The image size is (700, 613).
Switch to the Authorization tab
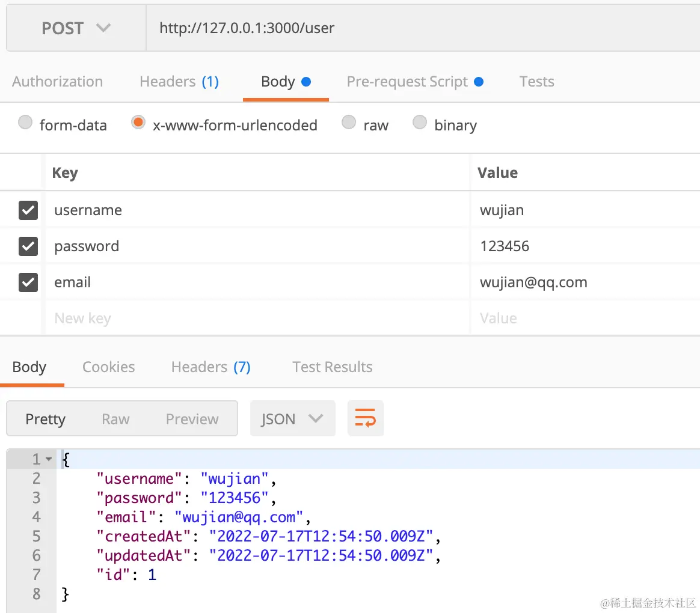click(x=57, y=82)
